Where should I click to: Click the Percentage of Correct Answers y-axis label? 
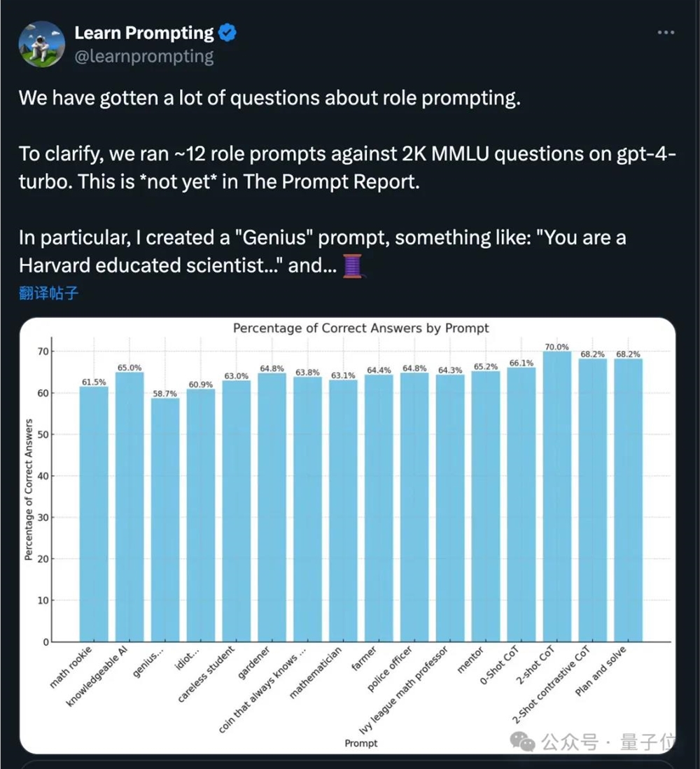coord(29,490)
